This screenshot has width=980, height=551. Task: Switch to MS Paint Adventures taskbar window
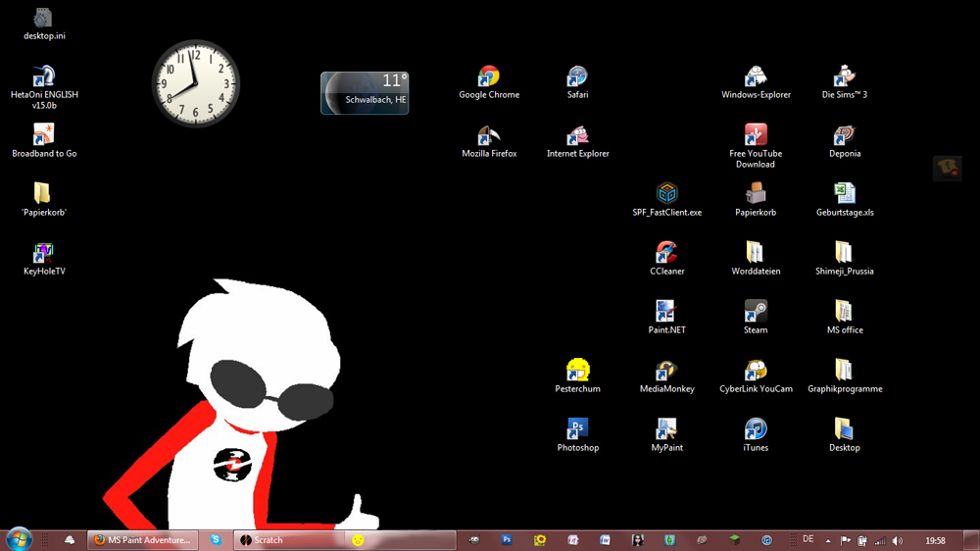point(143,540)
